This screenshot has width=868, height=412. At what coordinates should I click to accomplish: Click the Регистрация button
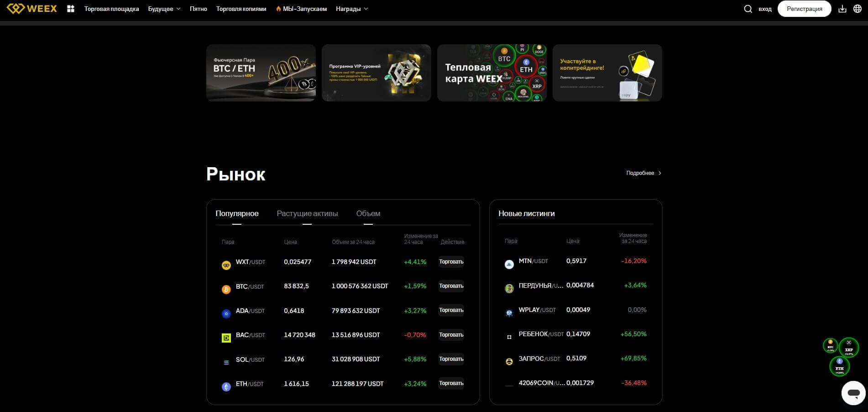tap(804, 9)
